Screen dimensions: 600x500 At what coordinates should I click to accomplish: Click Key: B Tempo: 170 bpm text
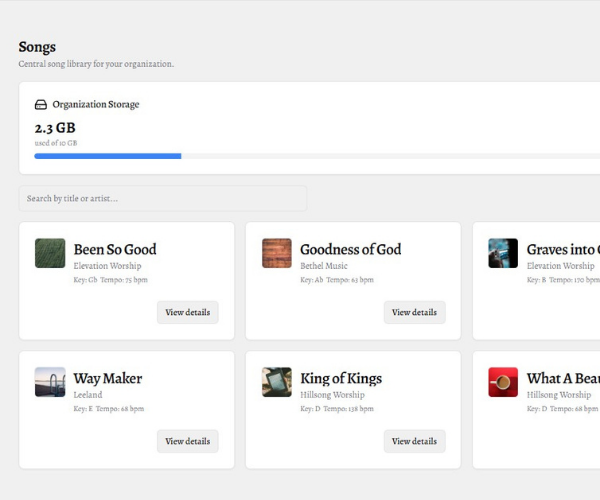tap(563, 280)
